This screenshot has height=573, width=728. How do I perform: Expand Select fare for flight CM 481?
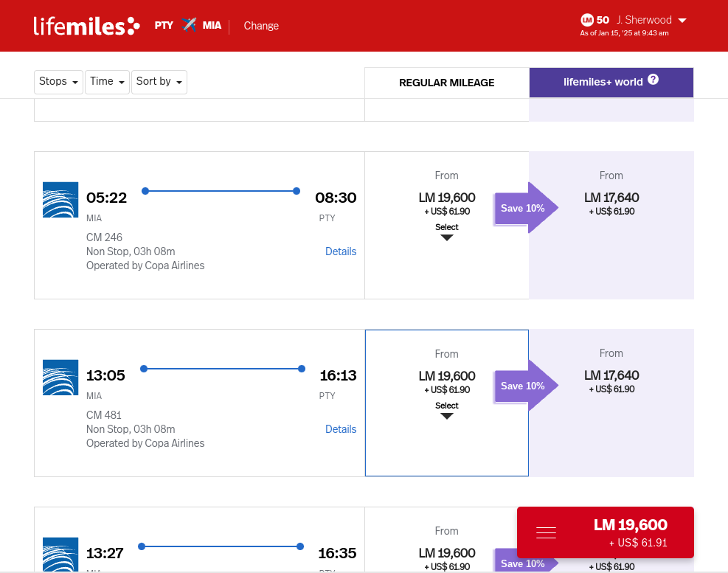tap(447, 410)
